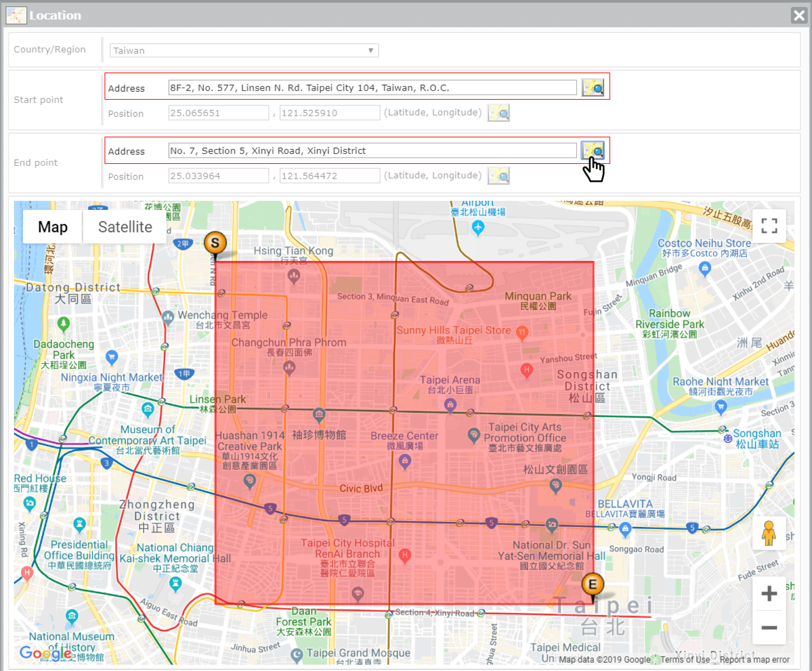812x671 pixels.
Task: Click Sun Yat-Sen Memorial Hall pin
Action: (552, 526)
